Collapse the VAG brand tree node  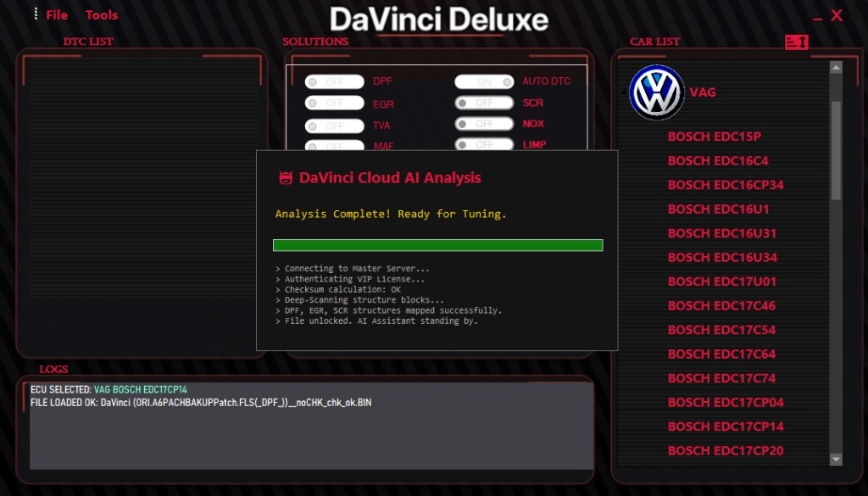pos(624,92)
